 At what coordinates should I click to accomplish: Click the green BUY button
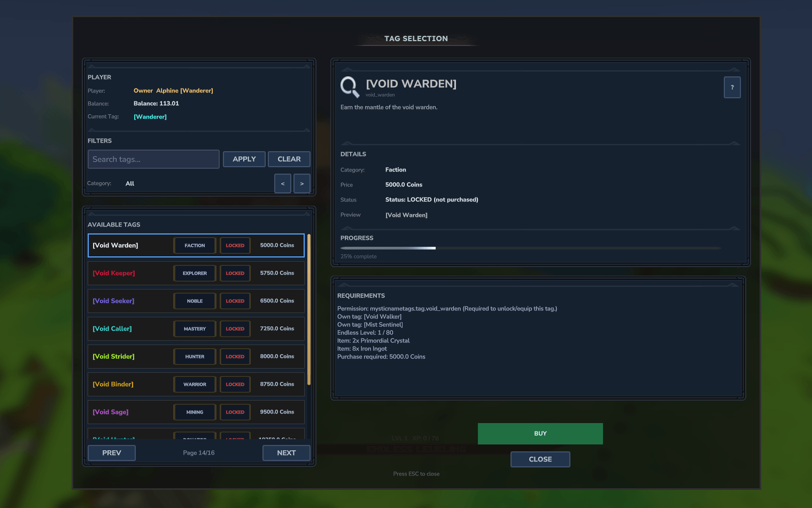[x=540, y=434]
